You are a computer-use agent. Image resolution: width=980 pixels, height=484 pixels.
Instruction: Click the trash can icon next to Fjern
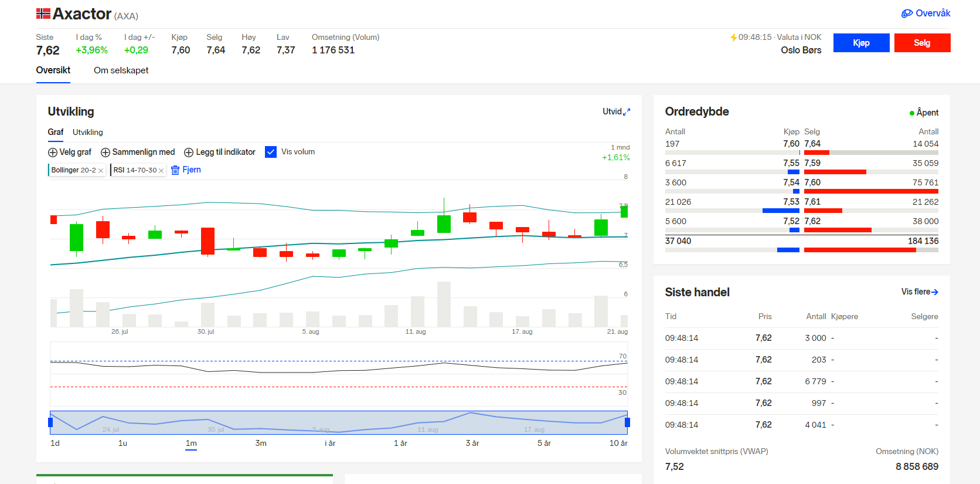click(175, 170)
